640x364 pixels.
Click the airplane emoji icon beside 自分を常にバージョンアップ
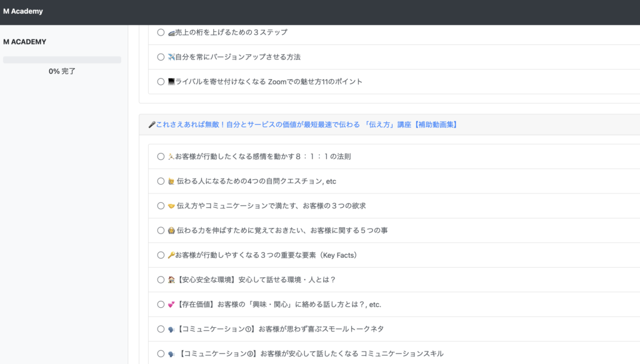pos(171,57)
